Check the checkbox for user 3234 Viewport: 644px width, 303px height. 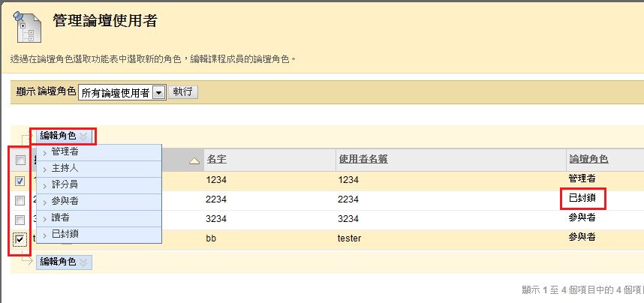20,220
